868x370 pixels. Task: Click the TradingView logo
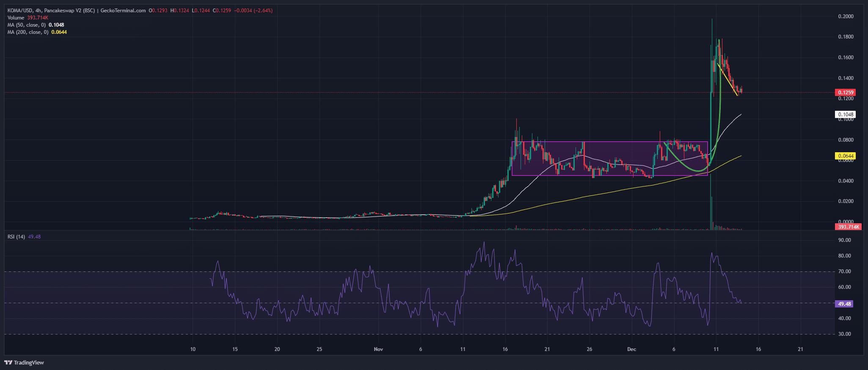tap(24, 362)
